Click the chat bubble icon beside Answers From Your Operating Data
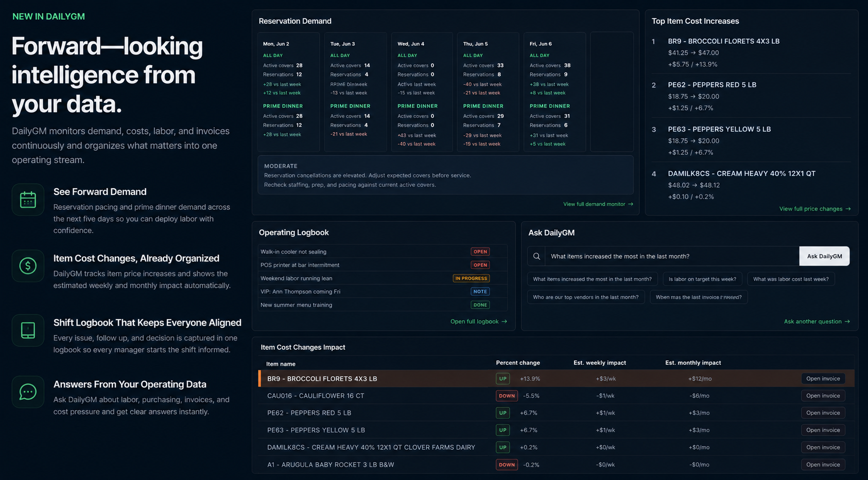The image size is (868, 480). coord(28,392)
